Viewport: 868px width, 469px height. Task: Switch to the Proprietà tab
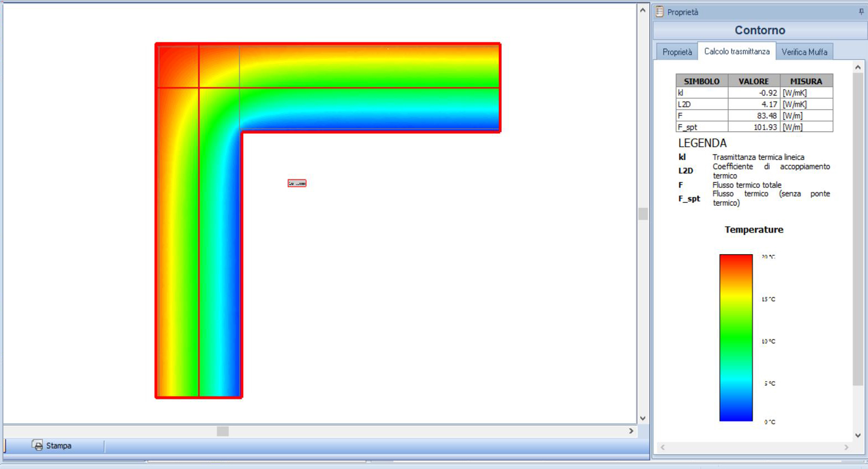pyautogui.click(x=677, y=52)
